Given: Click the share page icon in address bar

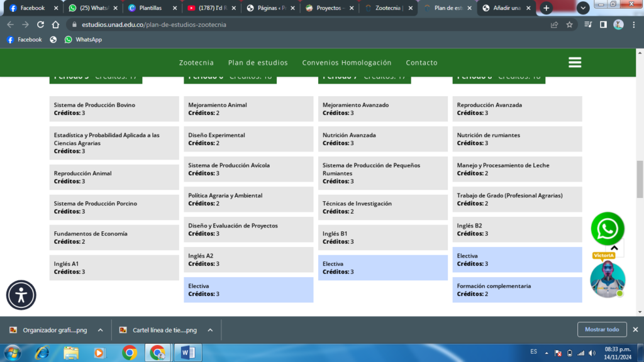Looking at the screenshot, I should tap(554, 25).
